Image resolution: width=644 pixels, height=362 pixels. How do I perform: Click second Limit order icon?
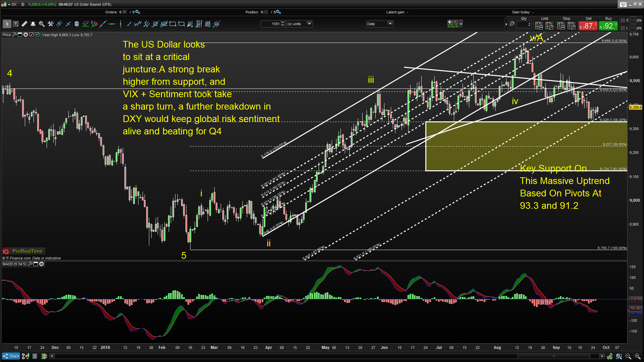click(x=549, y=25)
